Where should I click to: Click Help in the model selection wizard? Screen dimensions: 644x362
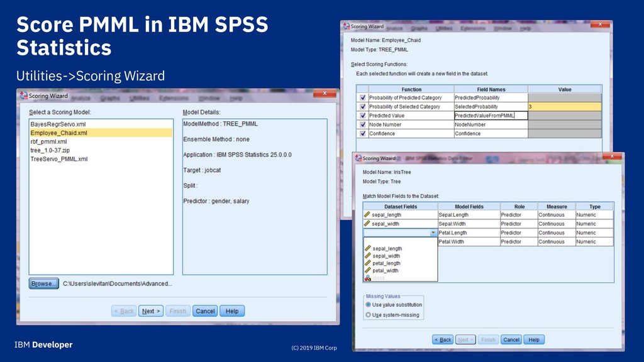click(232, 311)
